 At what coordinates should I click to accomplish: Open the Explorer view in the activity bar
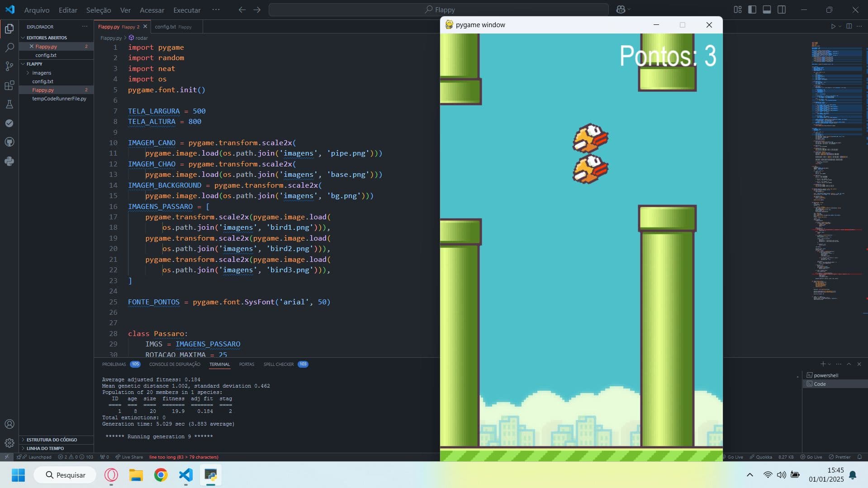click(x=9, y=29)
